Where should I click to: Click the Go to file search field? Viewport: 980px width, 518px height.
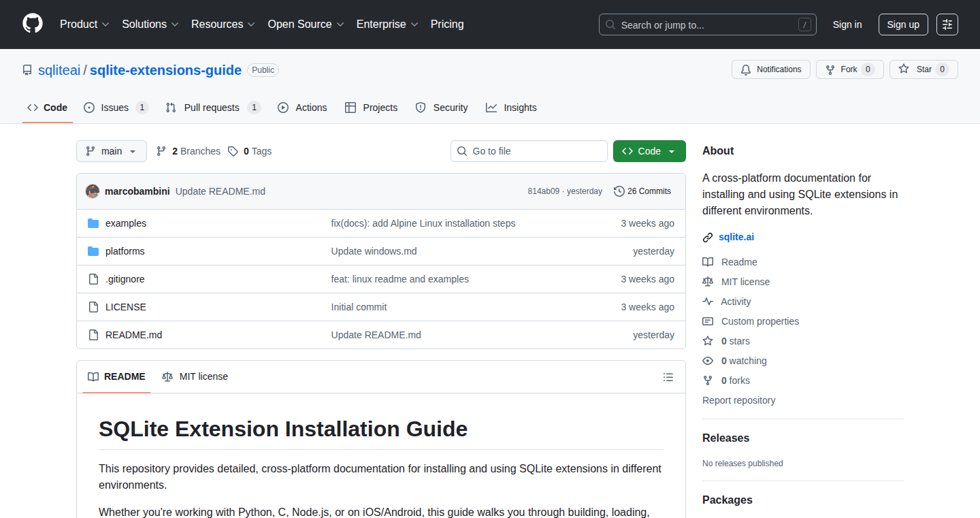(x=529, y=151)
